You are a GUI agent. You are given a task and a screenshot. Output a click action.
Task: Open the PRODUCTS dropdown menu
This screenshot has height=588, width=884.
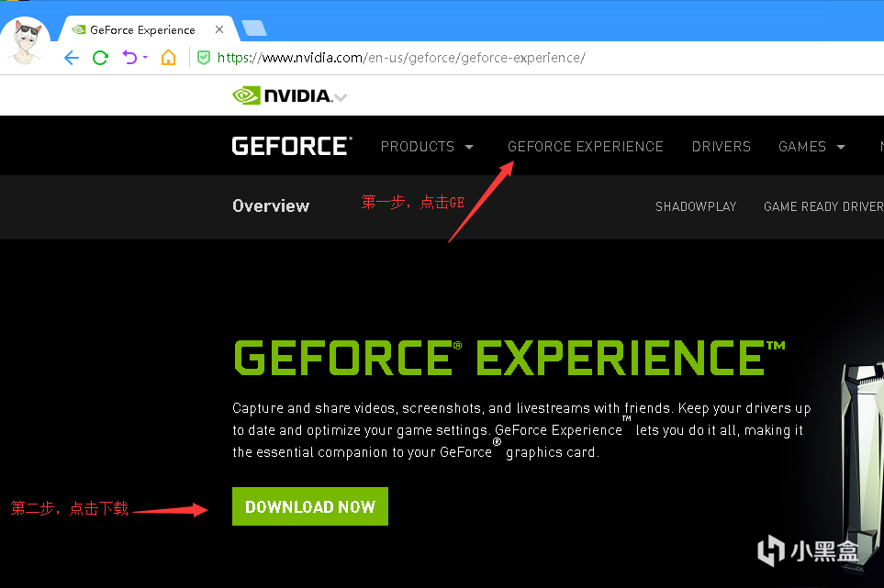pyautogui.click(x=427, y=147)
